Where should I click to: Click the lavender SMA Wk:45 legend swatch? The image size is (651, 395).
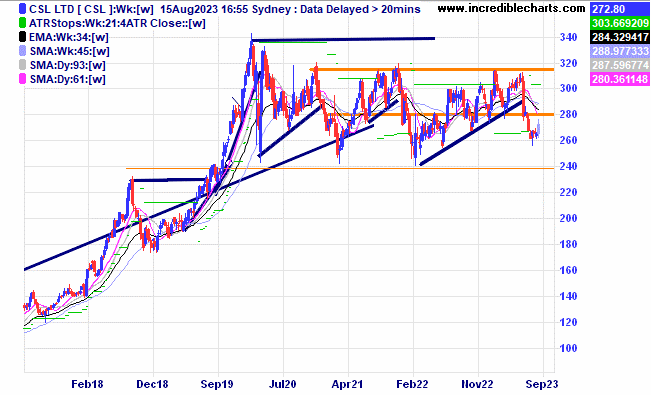point(23,51)
